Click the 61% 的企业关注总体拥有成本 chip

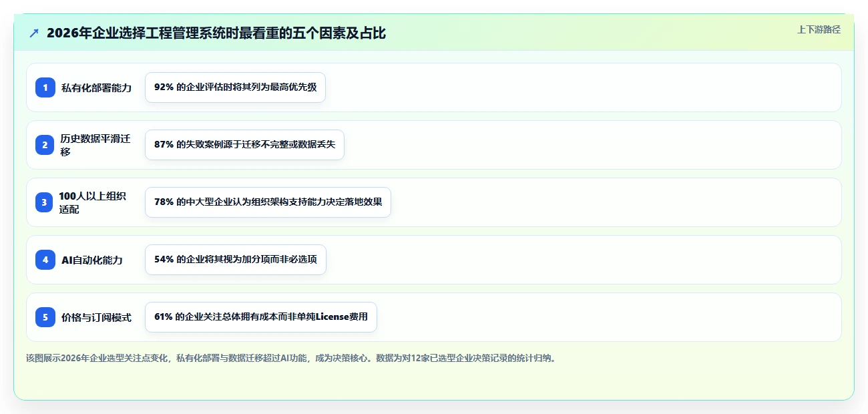click(x=261, y=317)
